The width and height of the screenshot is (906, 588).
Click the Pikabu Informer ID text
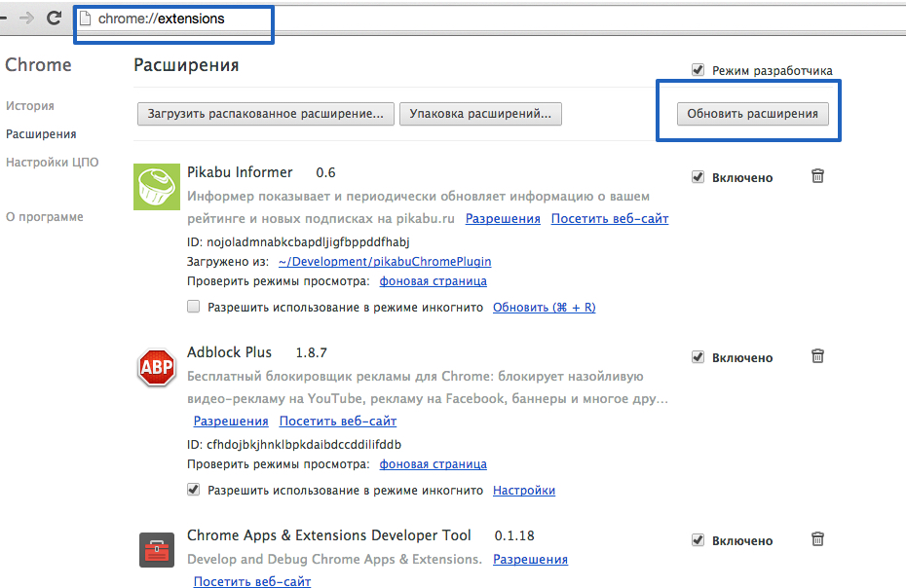coord(298,242)
